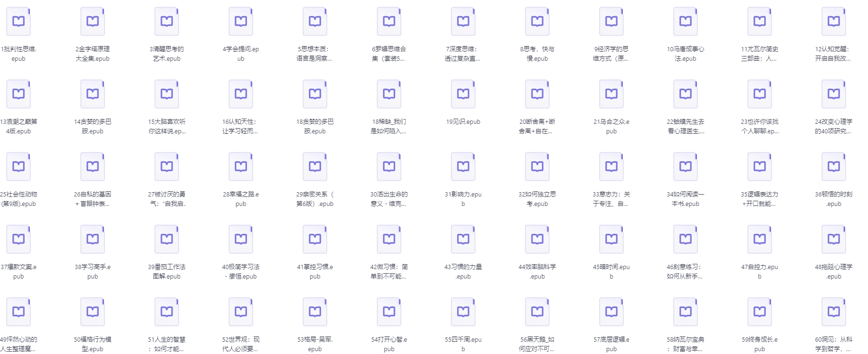868x354 pixels.
Task: Select the 5思想本质 epub file icon
Action: pyautogui.click(x=315, y=21)
